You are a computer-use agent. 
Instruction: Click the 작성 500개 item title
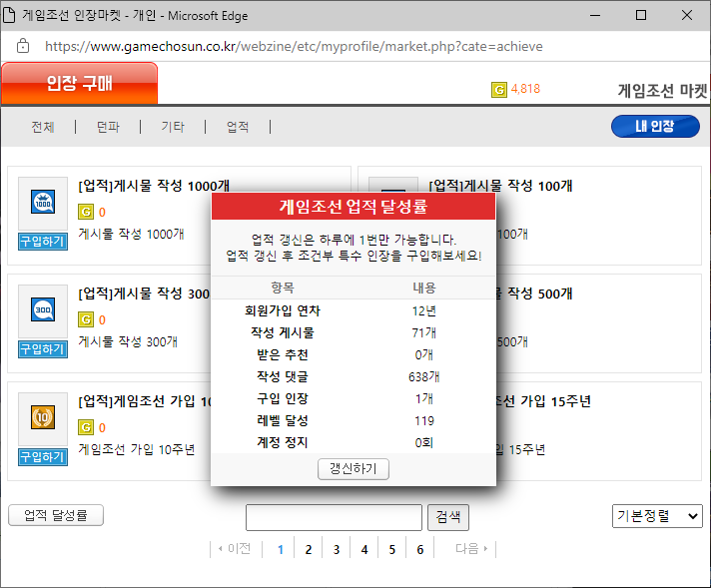[x=535, y=294]
